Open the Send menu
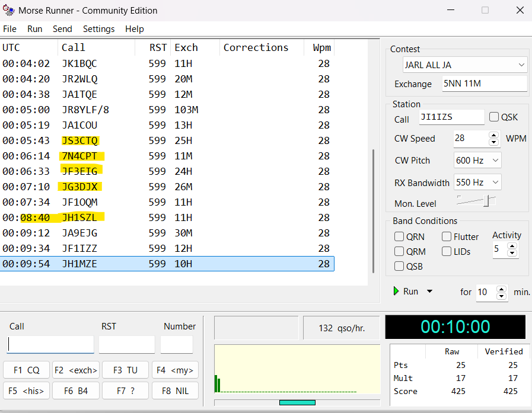532x413 pixels. pyautogui.click(x=62, y=29)
